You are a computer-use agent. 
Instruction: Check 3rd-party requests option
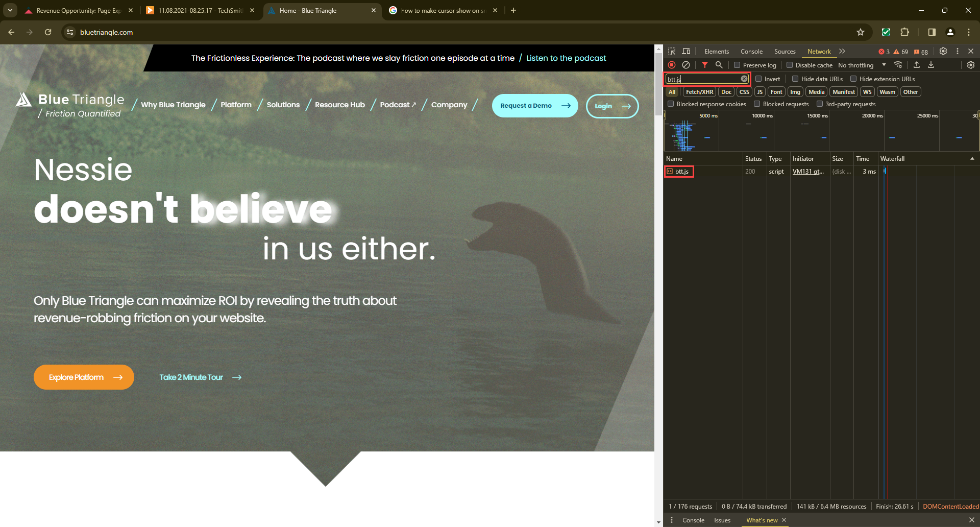pos(820,104)
